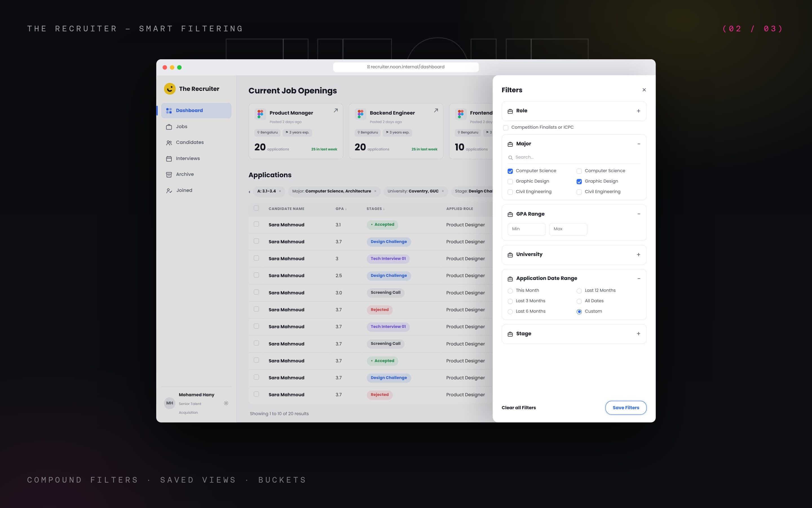Open the Product Manager job card
Screen dimensions: 812x508
click(x=295, y=131)
